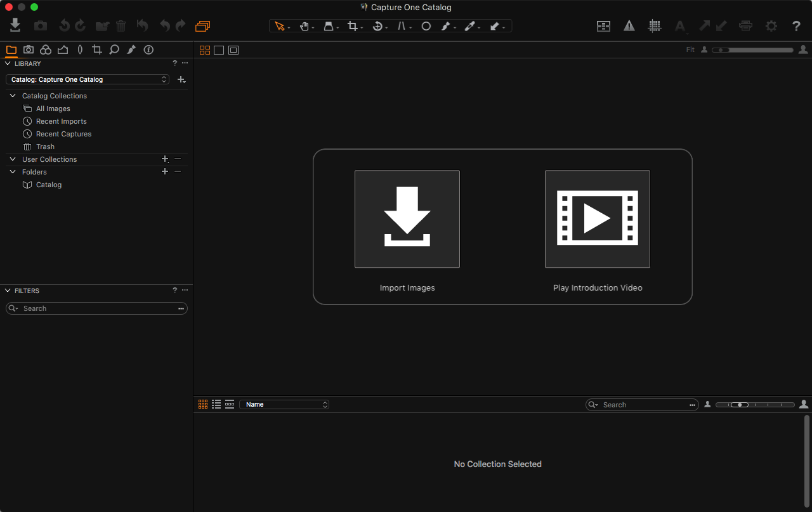Select the White Balance eyedropper tool
This screenshot has width=812, height=512.
pyautogui.click(x=470, y=26)
